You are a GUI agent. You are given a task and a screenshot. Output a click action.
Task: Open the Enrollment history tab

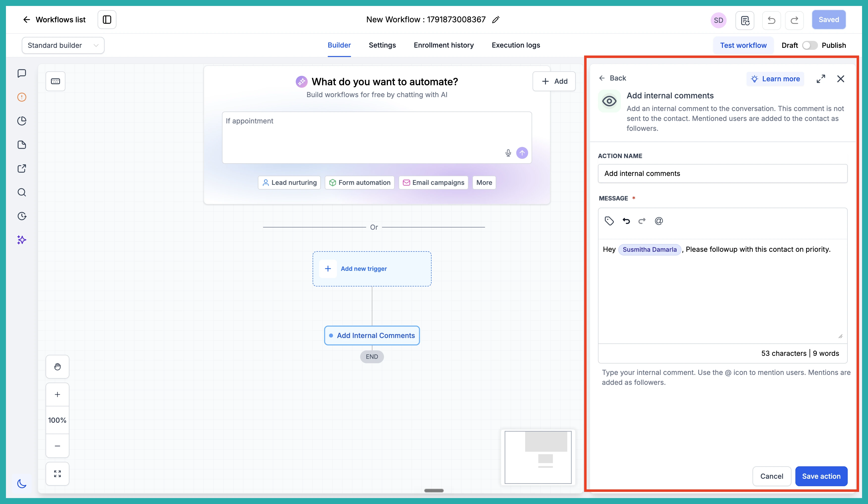tap(444, 45)
